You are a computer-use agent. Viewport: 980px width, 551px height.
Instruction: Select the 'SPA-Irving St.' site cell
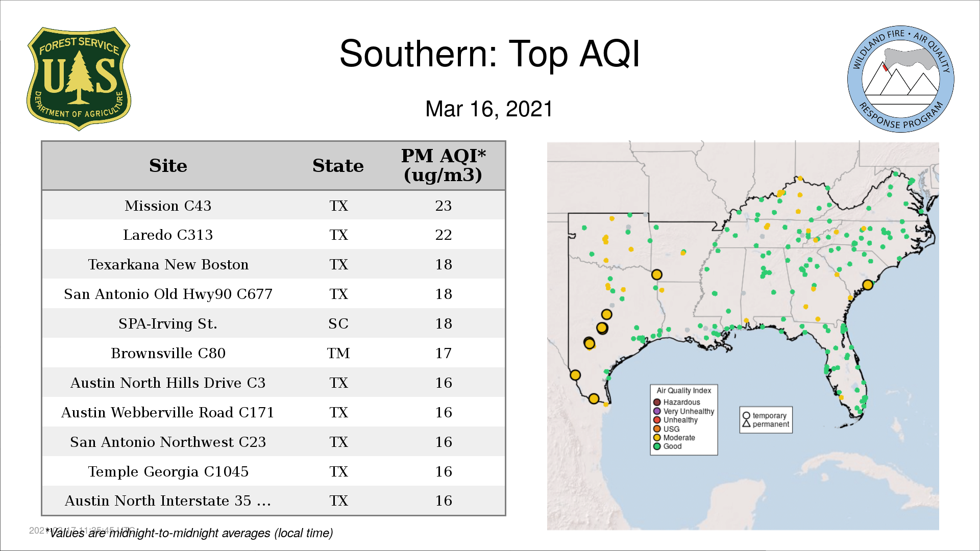(168, 323)
